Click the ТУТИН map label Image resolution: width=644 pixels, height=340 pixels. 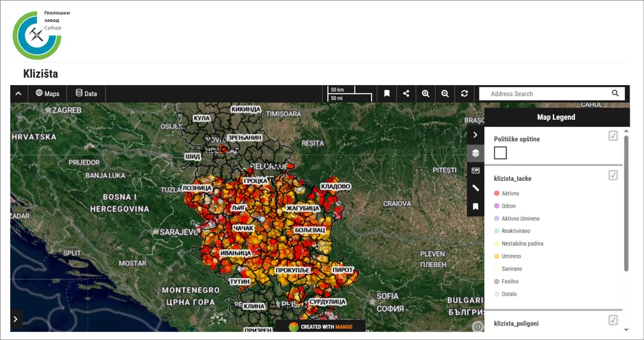click(x=240, y=282)
